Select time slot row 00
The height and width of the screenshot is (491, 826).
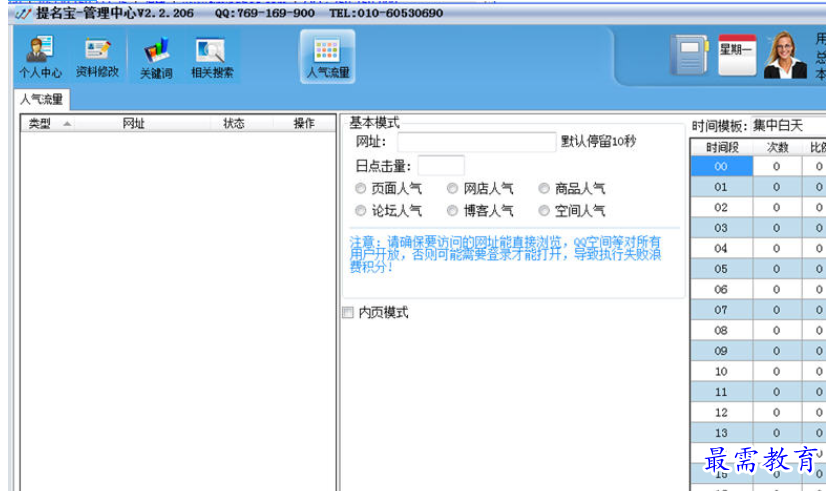(x=721, y=166)
